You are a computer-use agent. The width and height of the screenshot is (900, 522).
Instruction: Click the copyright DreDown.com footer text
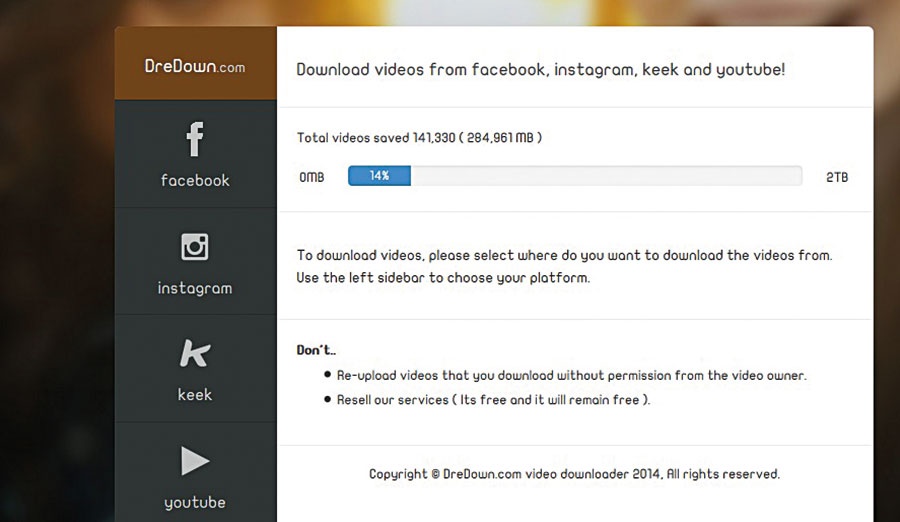click(x=574, y=474)
